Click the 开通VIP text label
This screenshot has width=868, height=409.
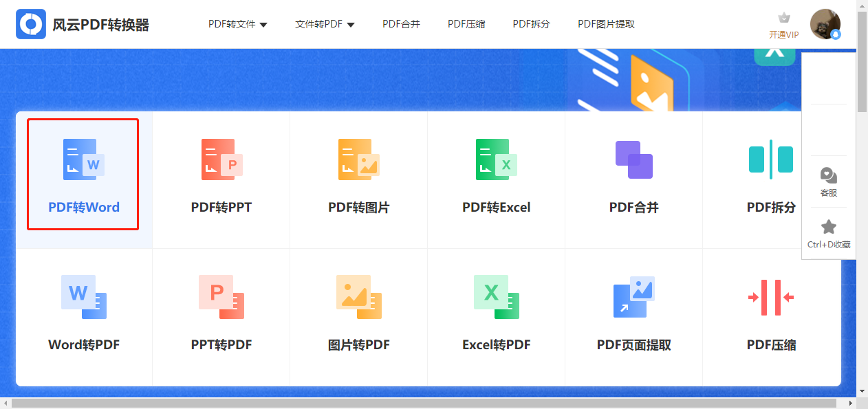pos(783,34)
